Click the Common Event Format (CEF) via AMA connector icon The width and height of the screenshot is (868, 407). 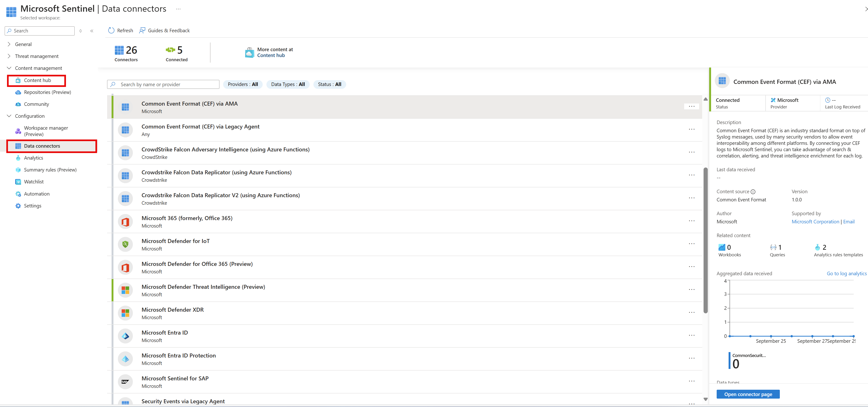[x=125, y=107]
